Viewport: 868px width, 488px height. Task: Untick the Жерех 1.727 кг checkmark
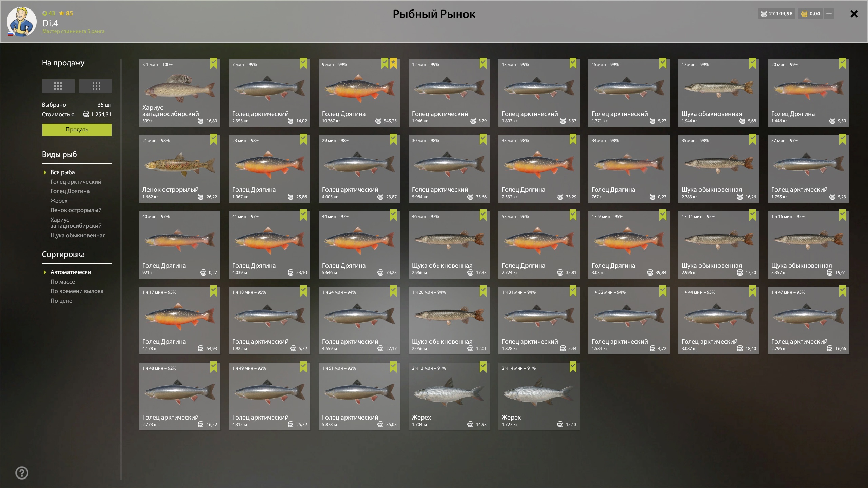pyautogui.click(x=573, y=367)
